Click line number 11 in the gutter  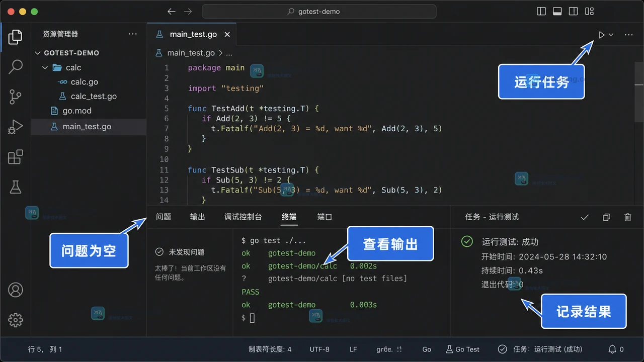tap(164, 170)
